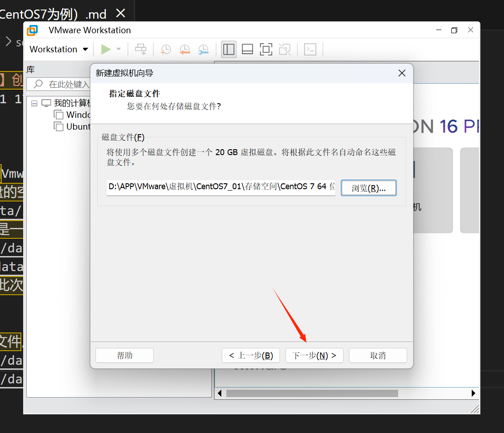The height and width of the screenshot is (433, 504).
Task: Cancel the wizard with 取消
Action: 378,356
